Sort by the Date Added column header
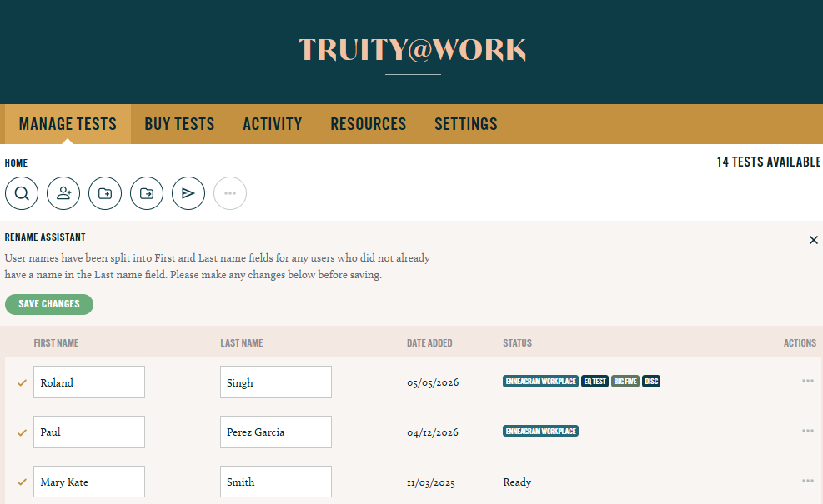 coord(429,343)
